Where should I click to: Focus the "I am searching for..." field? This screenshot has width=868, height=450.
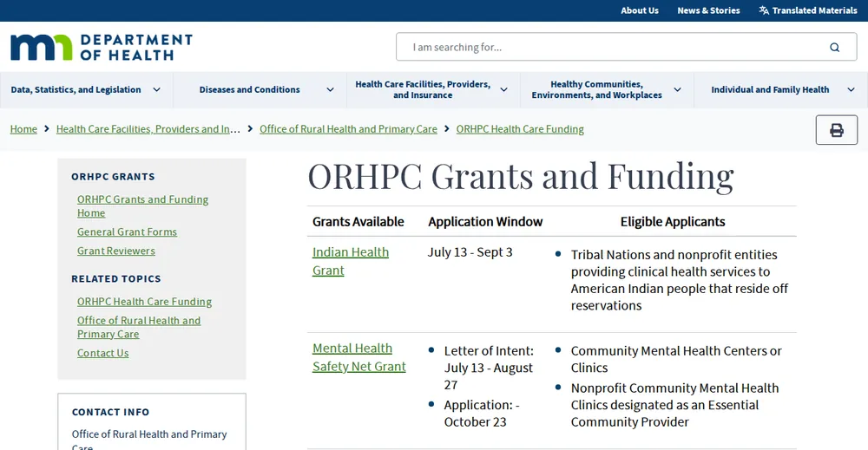coord(626,47)
